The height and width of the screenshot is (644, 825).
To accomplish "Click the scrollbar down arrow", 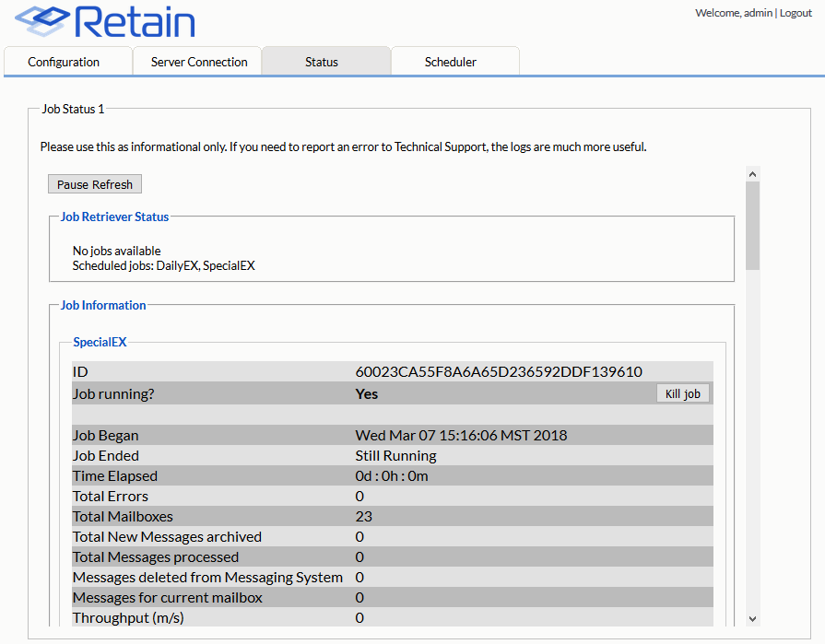I will (x=752, y=618).
